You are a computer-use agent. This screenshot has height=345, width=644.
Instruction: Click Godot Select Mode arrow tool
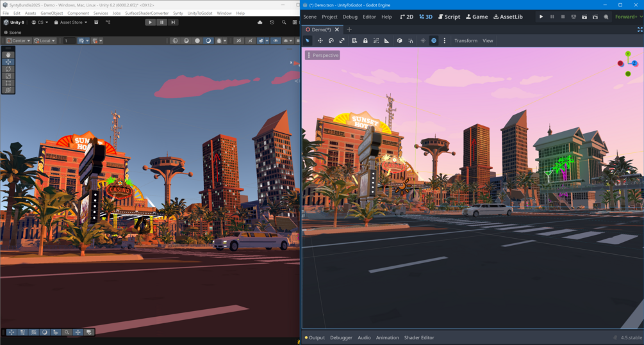[x=308, y=40]
